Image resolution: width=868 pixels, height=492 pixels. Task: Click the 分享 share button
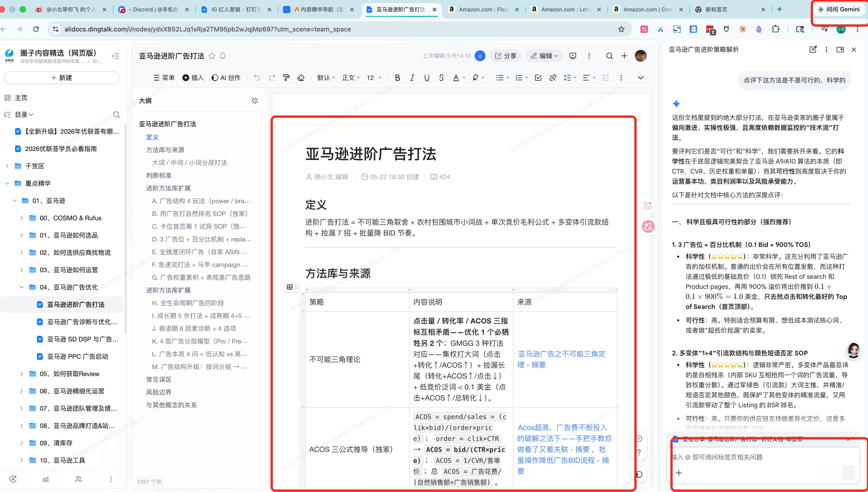pos(506,56)
